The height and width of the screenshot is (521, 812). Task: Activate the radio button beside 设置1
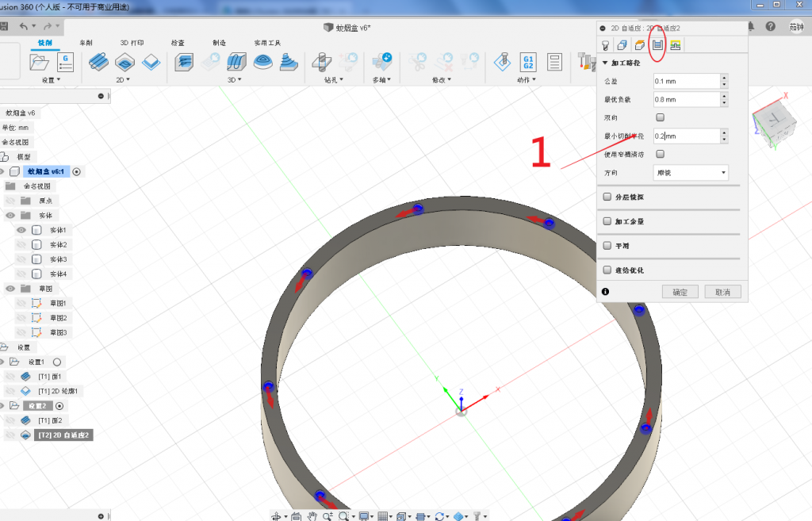(x=57, y=362)
